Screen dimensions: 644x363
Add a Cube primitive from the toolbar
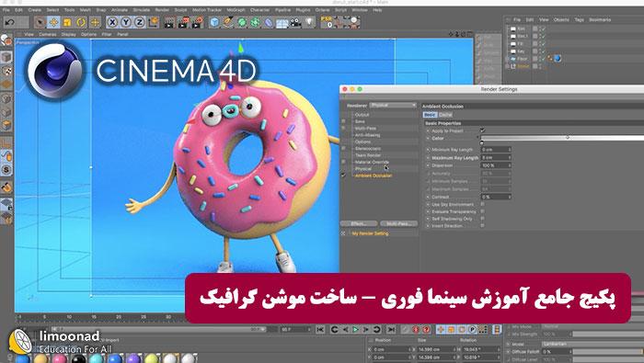[214, 22]
